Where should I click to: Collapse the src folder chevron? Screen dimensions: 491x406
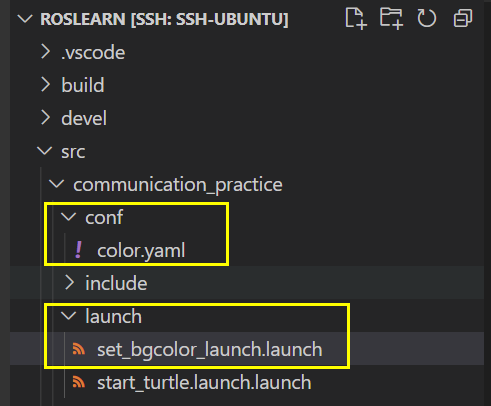[x=45, y=151]
